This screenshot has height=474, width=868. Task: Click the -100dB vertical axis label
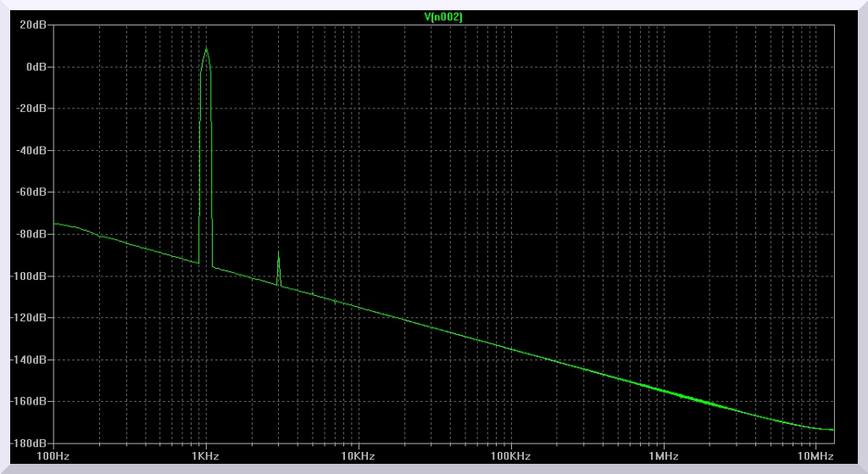(x=29, y=276)
